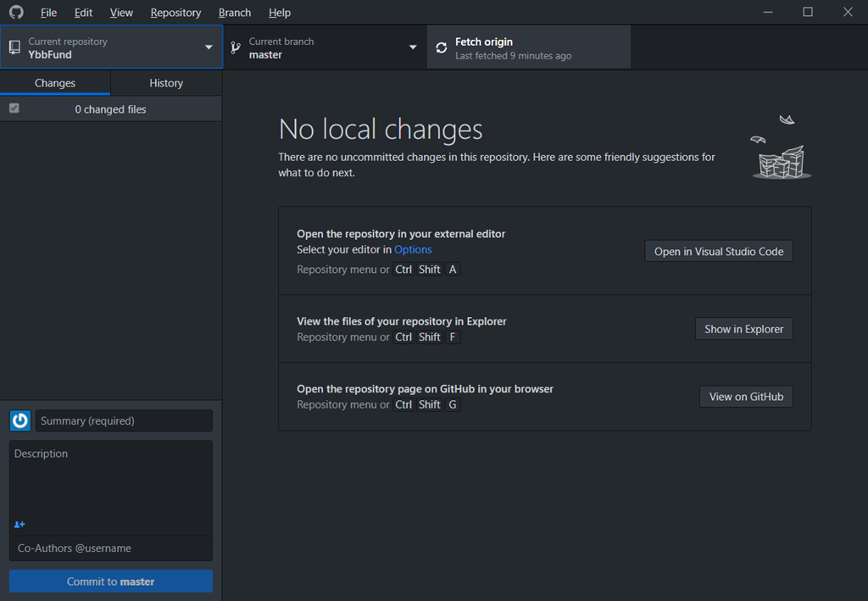868x601 pixels.
Task: Focus the Summary (required) input field
Action: 124,421
